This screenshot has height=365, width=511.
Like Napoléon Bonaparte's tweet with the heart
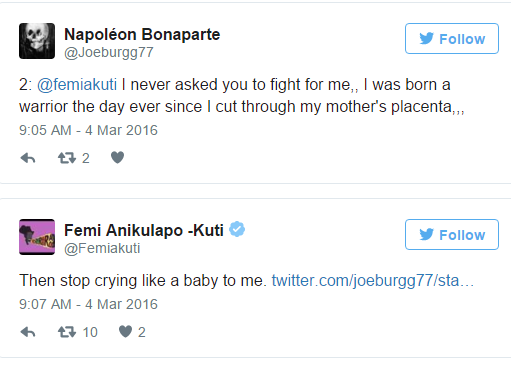(x=117, y=157)
